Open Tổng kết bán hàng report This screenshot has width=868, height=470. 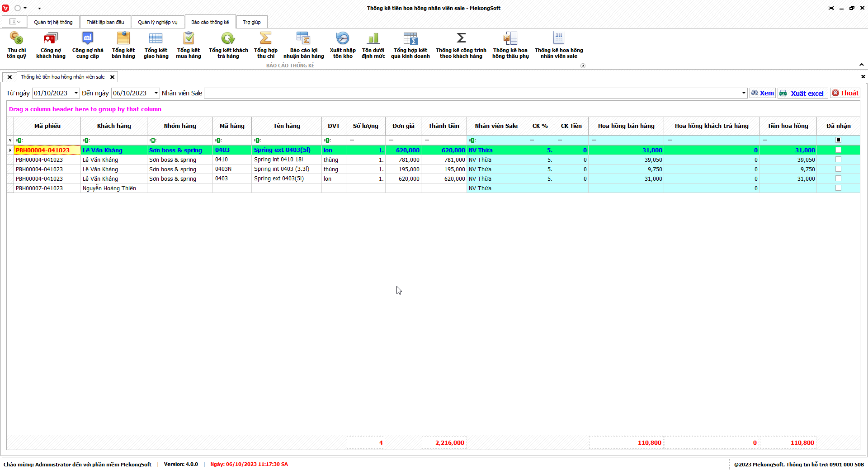click(123, 45)
